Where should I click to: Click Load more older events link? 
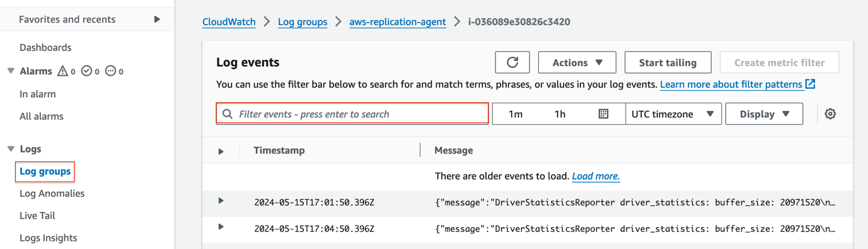pos(596,177)
